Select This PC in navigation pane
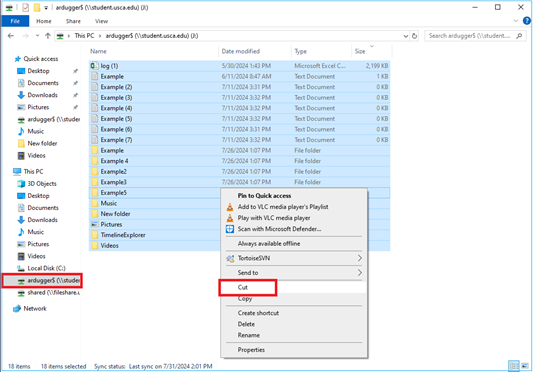Screen dimensions: 533x372 (x=33, y=171)
